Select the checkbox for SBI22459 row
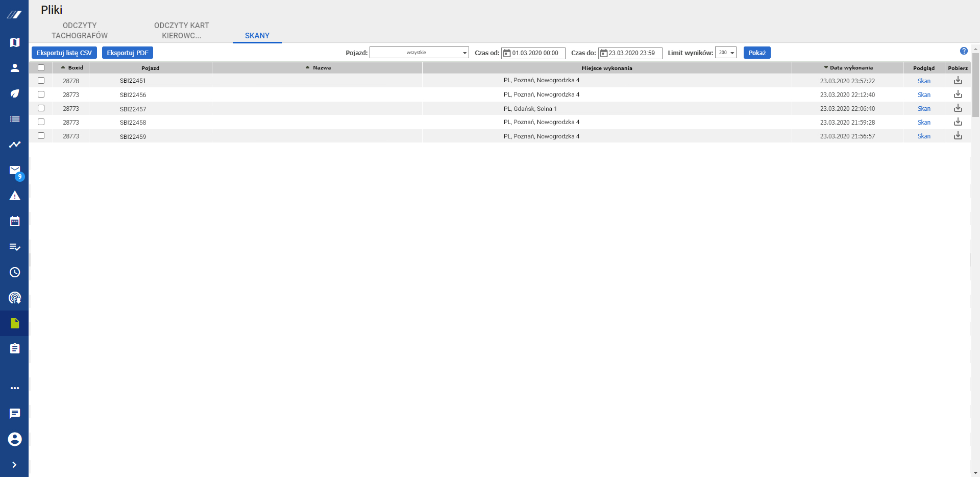980x477 pixels. click(x=41, y=136)
